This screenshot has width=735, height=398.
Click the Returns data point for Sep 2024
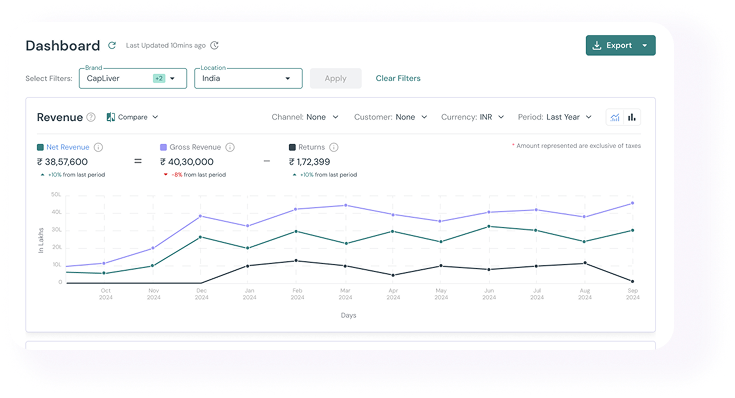(632, 281)
